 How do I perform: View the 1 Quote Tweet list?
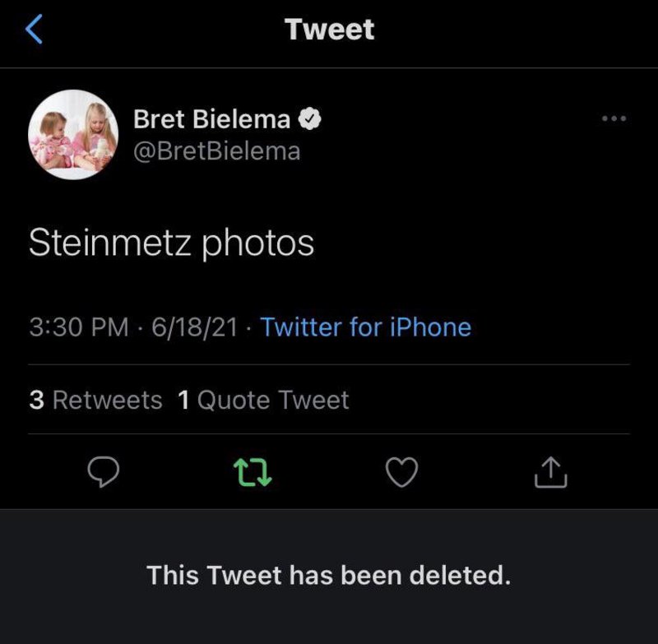pos(263,400)
